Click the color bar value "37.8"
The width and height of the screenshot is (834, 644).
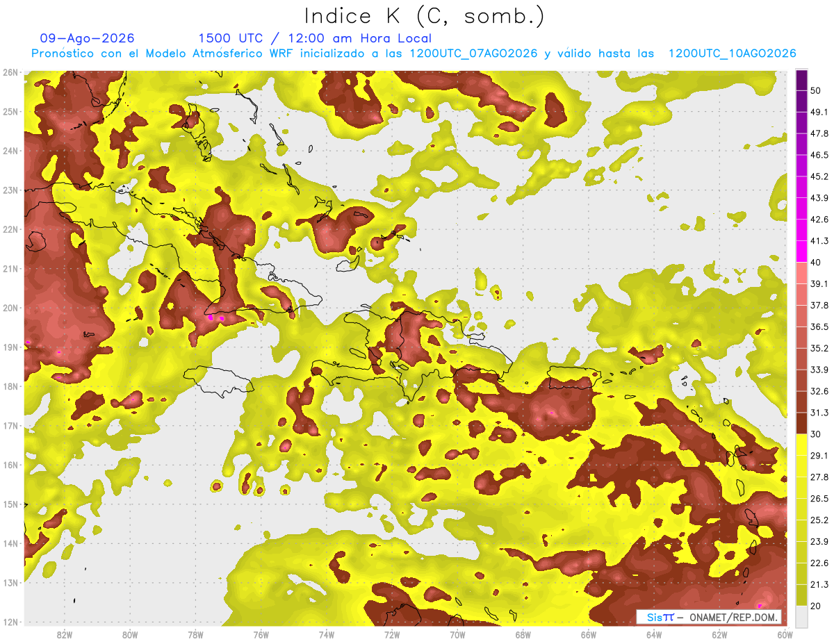pyautogui.click(x=819, y=305)
